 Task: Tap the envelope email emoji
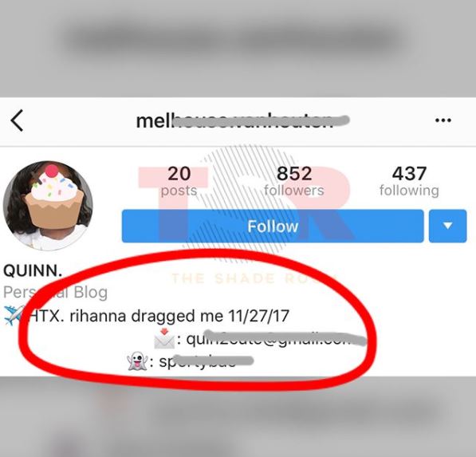tap(164, 339)
